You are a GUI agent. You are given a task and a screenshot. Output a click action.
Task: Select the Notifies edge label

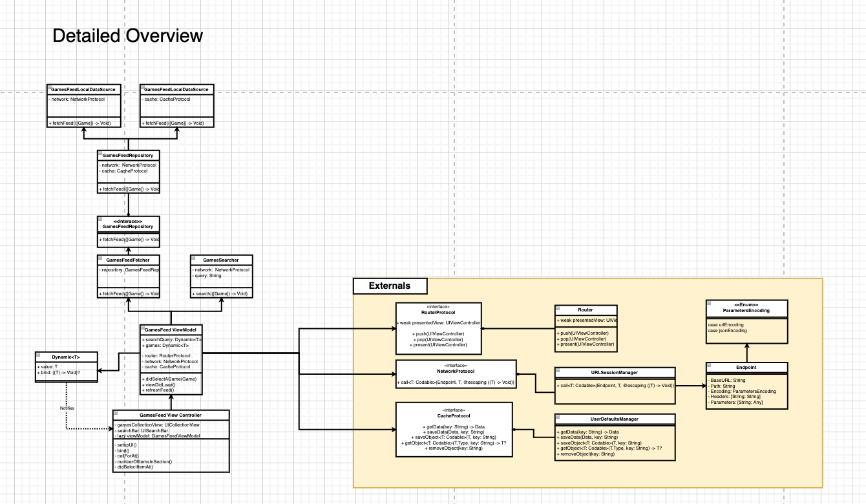point(67,408)
